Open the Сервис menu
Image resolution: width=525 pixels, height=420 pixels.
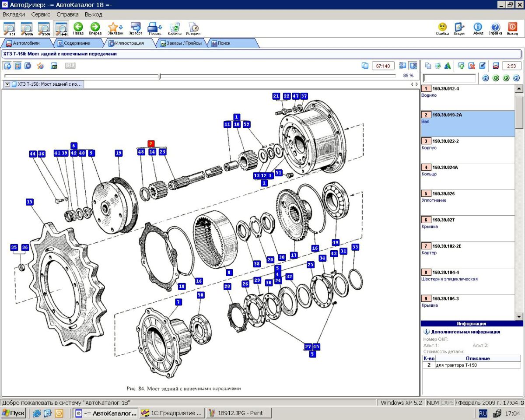pyautogui.click(x=40, y=14)
